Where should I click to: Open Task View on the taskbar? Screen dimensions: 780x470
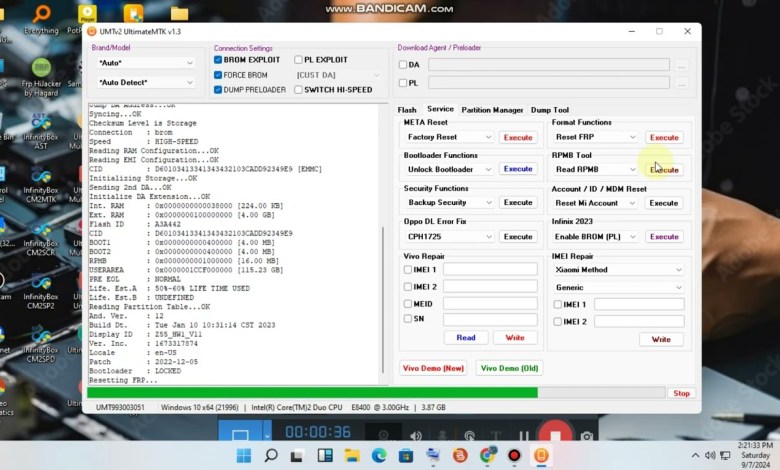(x=297, y=455)
